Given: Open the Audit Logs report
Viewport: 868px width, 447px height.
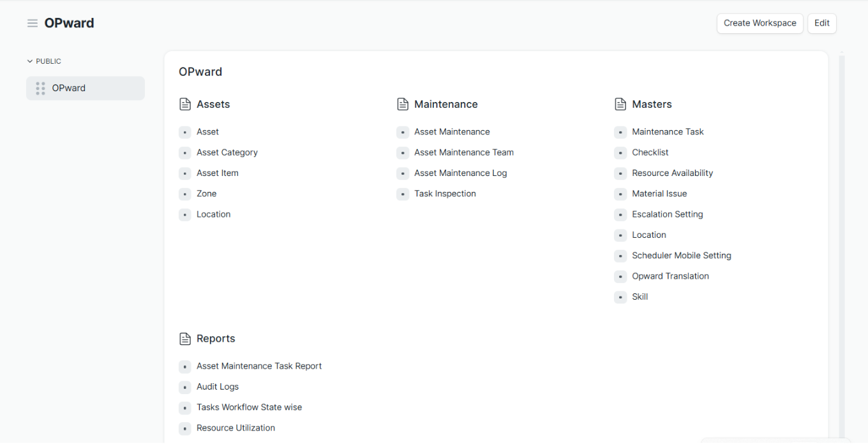Looking at the screenshot, I should pyautogui.click(x=217, y=387).
